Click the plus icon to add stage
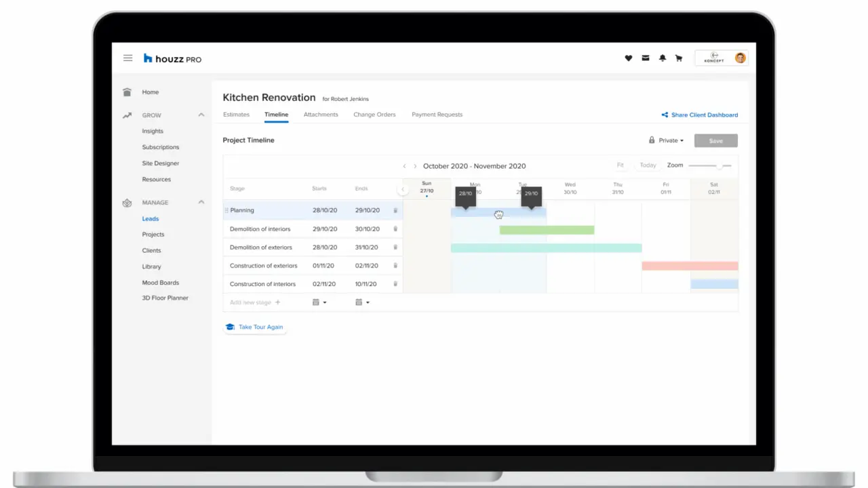 [277, 302]
